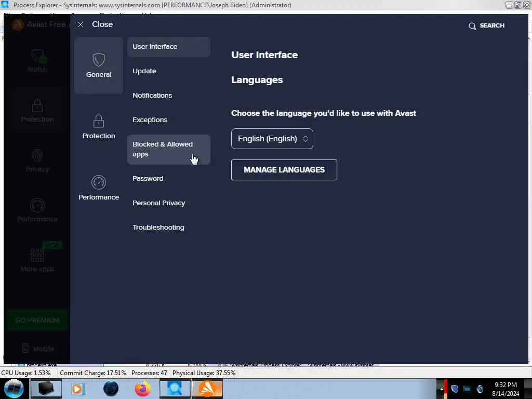The height and width of the screenshot is (399, 532).
Task: Click the rightmost tray icon beside the clock
Action: click(x=480, y=389)
